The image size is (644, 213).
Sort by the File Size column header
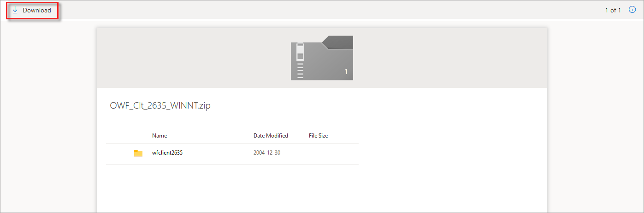318,136
